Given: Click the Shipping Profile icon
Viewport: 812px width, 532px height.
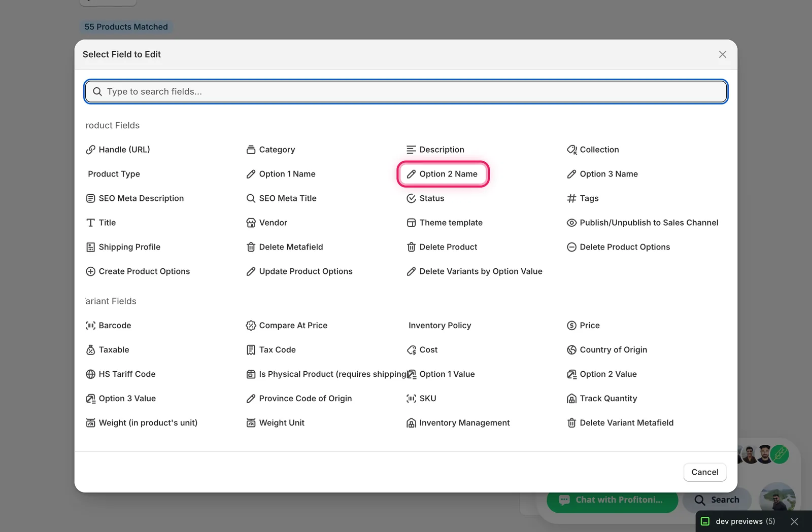Looking at the screenshot, I should click(x=90, y=247).
